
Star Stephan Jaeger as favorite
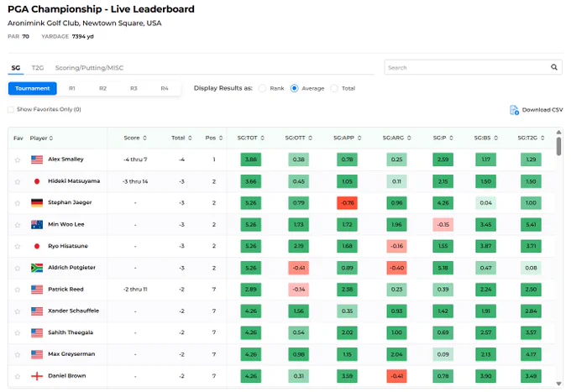pos(17,203)
